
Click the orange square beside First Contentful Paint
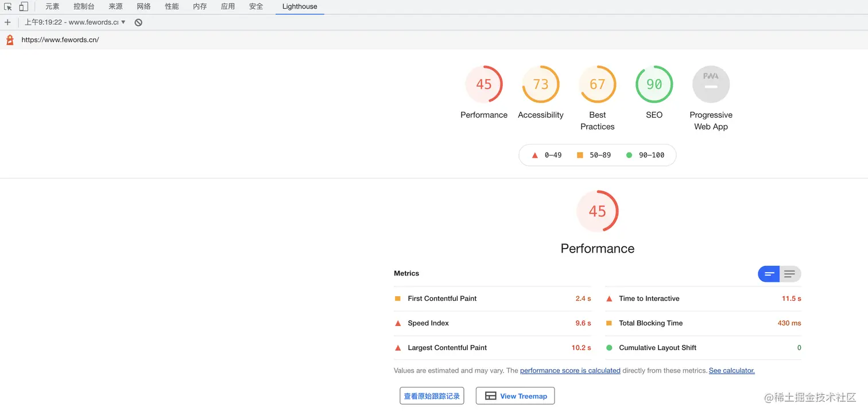(x=398, y=298)
